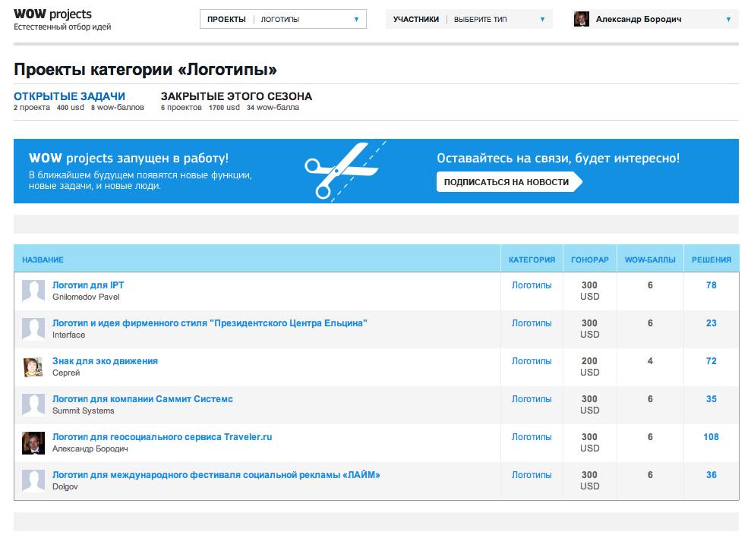The image size is (751, 560).
Task: Switch to Открытые задачи tab
Action: point(69,96)
